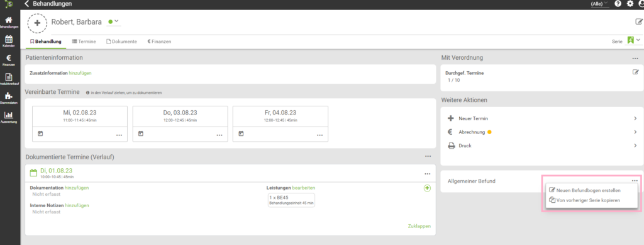Click the patient name Robert, Barbara

pyautogui.click(x=76, y=22)
